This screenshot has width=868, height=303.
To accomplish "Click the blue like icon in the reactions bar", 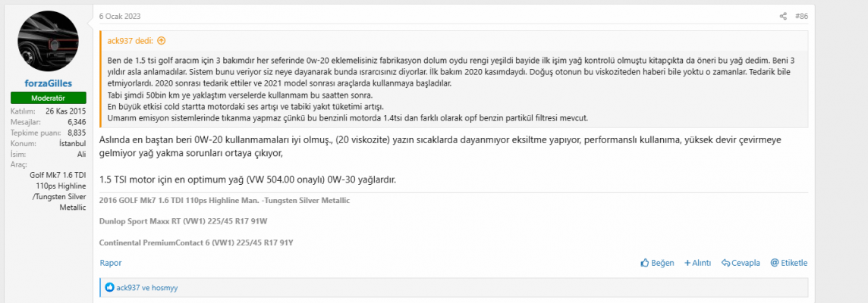I will pos(109,288).
